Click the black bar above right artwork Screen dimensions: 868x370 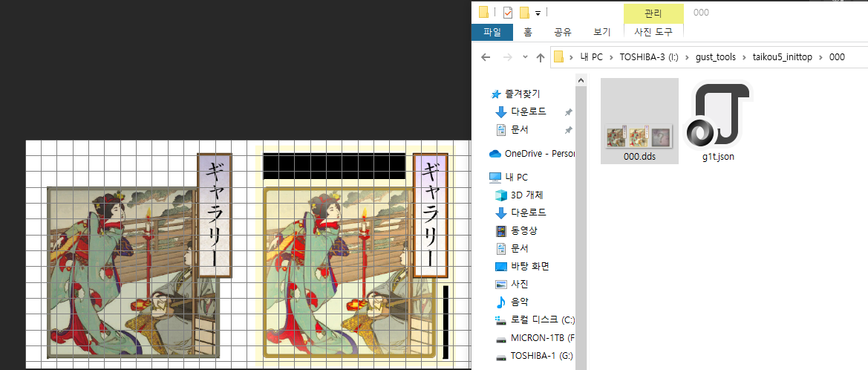pos(334,166)
